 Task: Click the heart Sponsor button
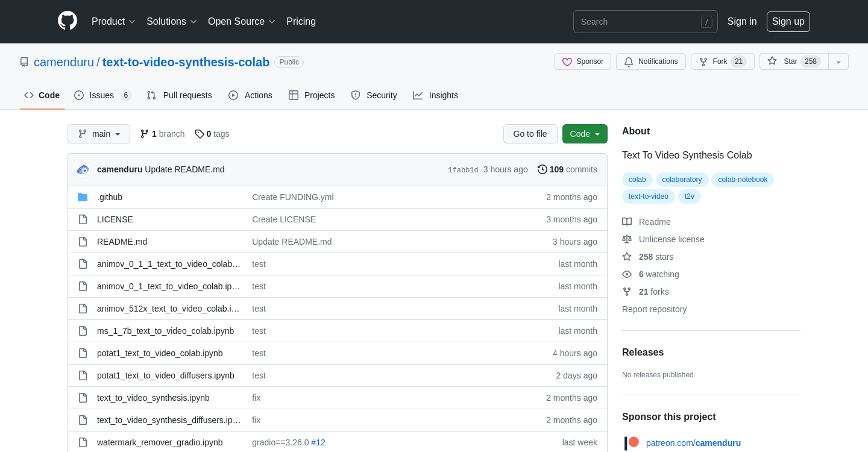coord(582,61)
